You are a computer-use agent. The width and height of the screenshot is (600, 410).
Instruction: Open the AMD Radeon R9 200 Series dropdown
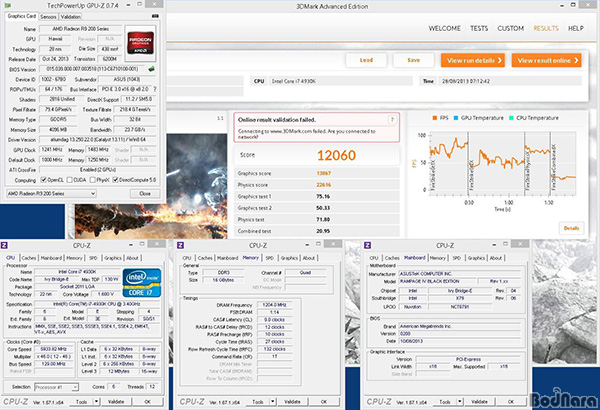tap(51, 193)
